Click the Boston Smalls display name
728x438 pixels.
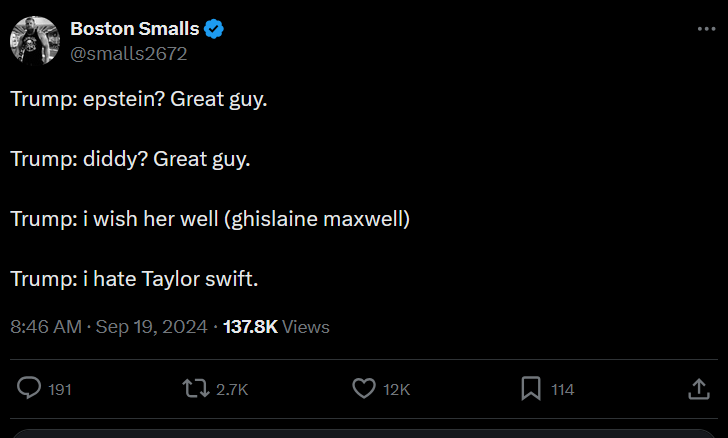coord(134,29)
